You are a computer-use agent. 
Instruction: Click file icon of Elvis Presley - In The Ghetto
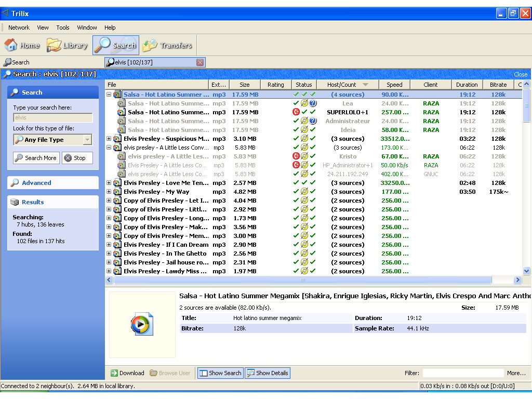[117, 254]
